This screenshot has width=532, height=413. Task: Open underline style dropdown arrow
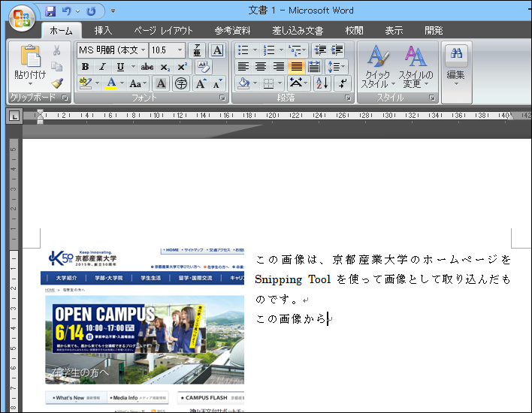pos(133,67)
